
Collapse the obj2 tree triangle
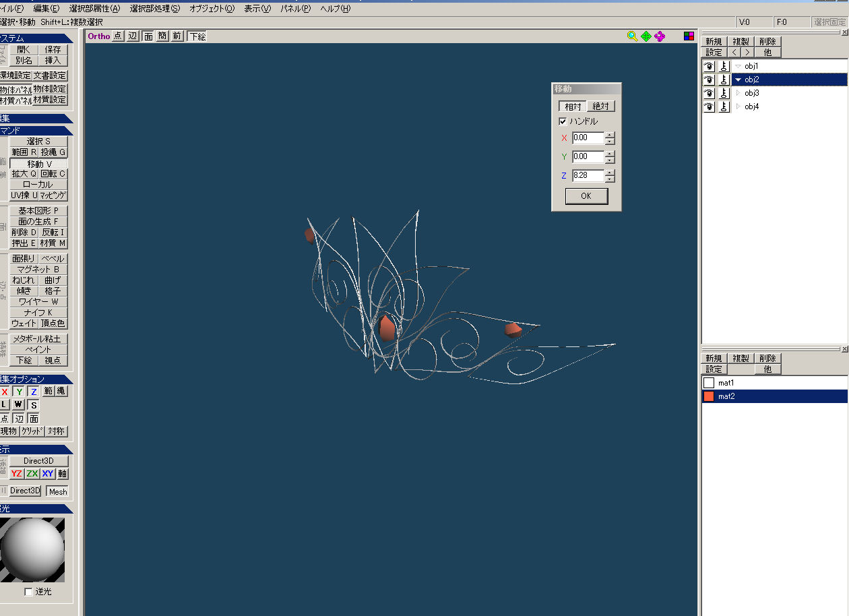tap(738, 80)
